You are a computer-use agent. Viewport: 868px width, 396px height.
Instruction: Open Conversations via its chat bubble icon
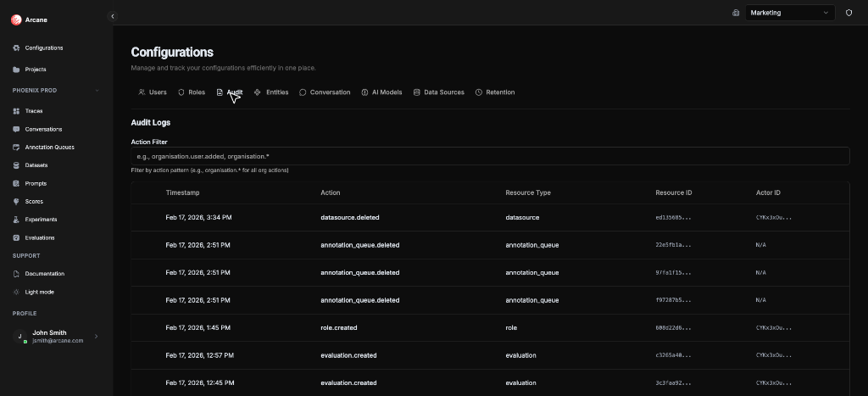[16, 130]
